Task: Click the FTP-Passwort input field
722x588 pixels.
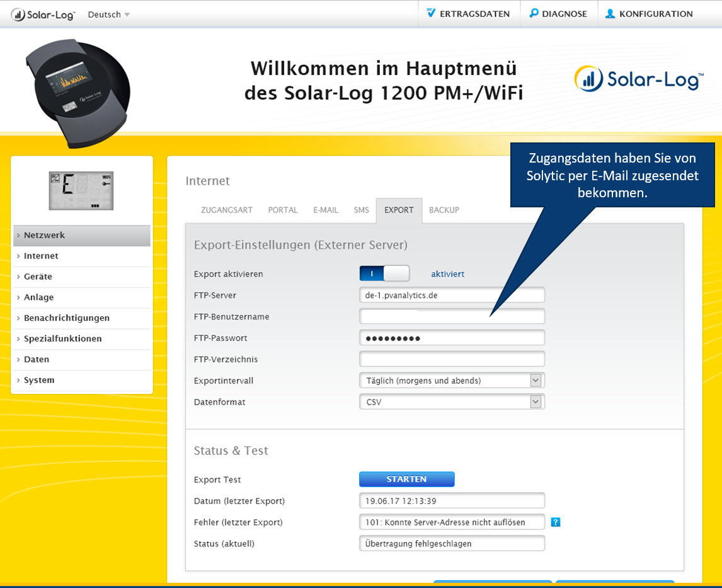Action: (x=452, y=338)
